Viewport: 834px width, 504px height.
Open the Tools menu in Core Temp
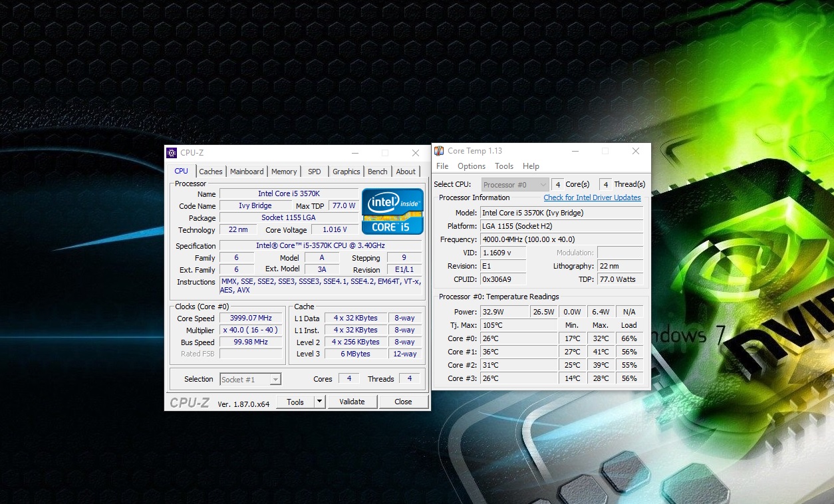[504, 166]
